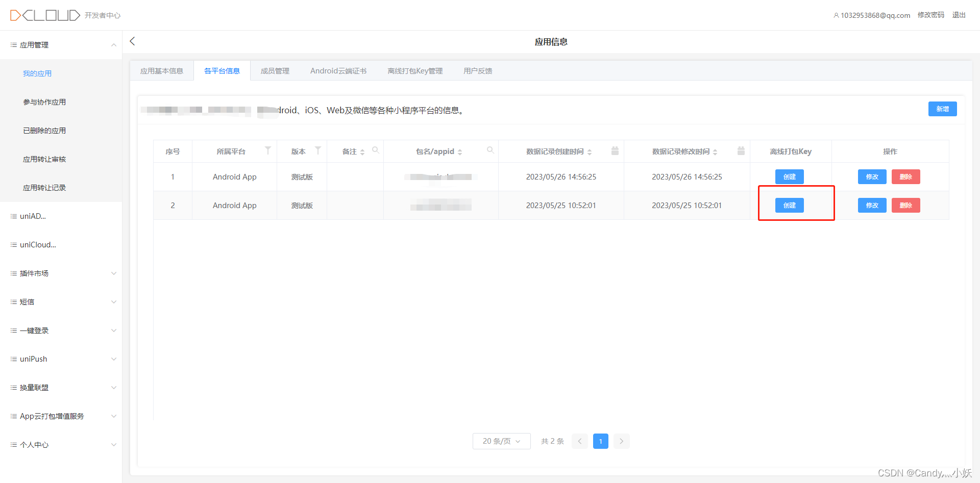Screen dimensions: 980x483
Task: Click the 测试版 cell in row 1
Action: tap(302, 177)
